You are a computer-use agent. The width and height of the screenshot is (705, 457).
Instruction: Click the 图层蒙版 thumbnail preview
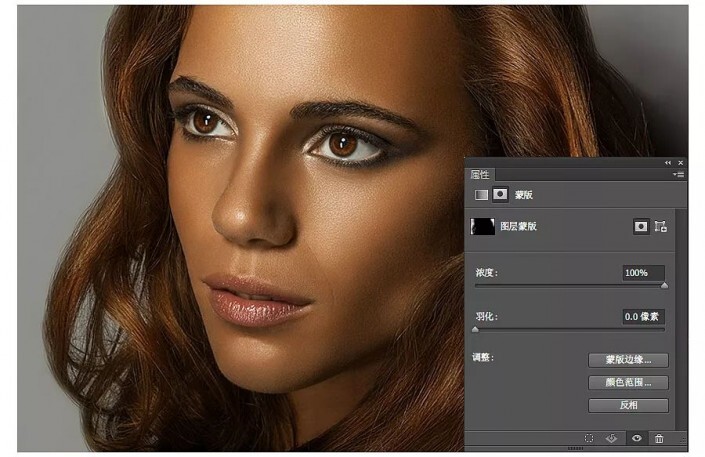482,226
